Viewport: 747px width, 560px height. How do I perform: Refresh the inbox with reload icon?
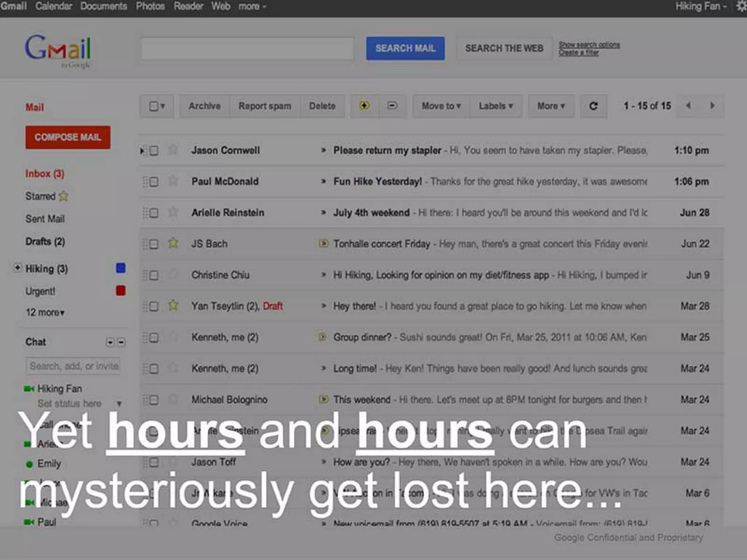pos(593,106)
